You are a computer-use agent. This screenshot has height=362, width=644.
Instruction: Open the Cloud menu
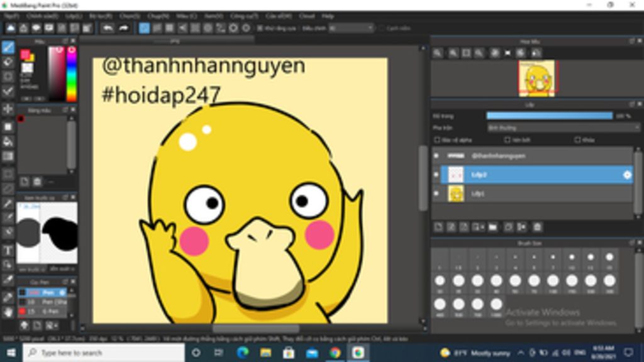tap(307, 16)
